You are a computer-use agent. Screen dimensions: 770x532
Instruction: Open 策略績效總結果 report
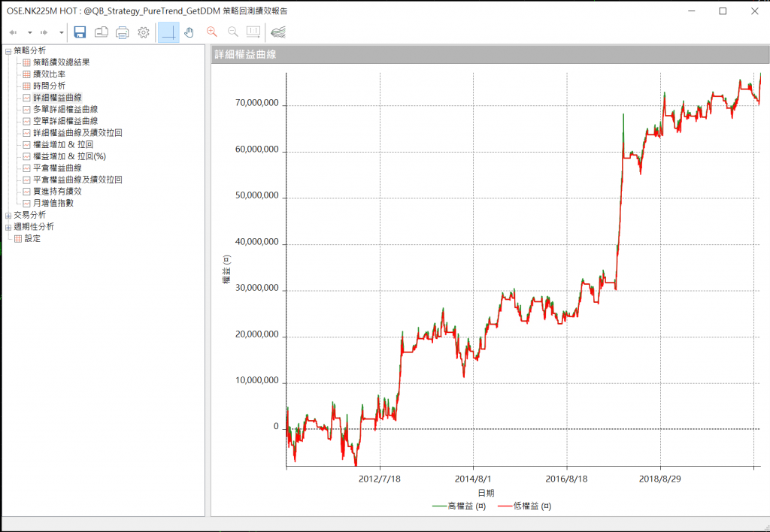[61, 62]
